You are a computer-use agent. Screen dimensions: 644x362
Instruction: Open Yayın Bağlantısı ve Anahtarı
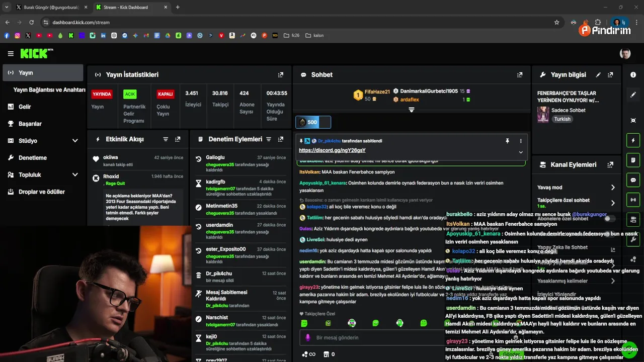[49, 89]
